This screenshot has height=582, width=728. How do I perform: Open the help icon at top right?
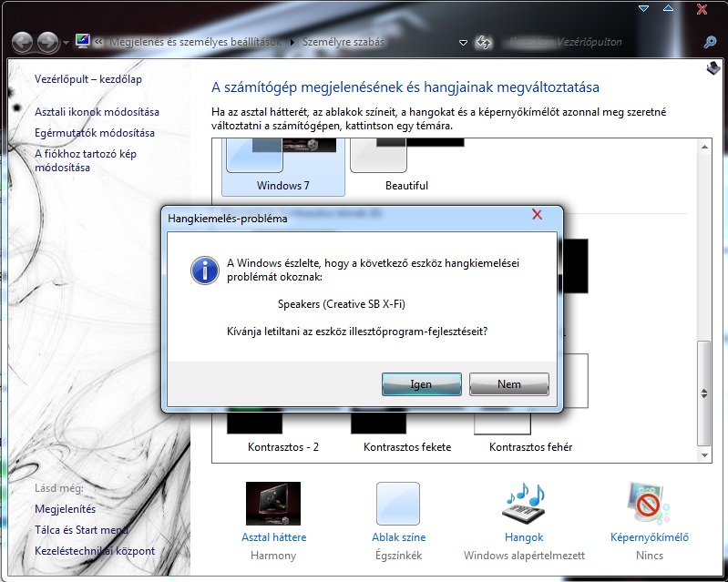(x=713, y=68)
